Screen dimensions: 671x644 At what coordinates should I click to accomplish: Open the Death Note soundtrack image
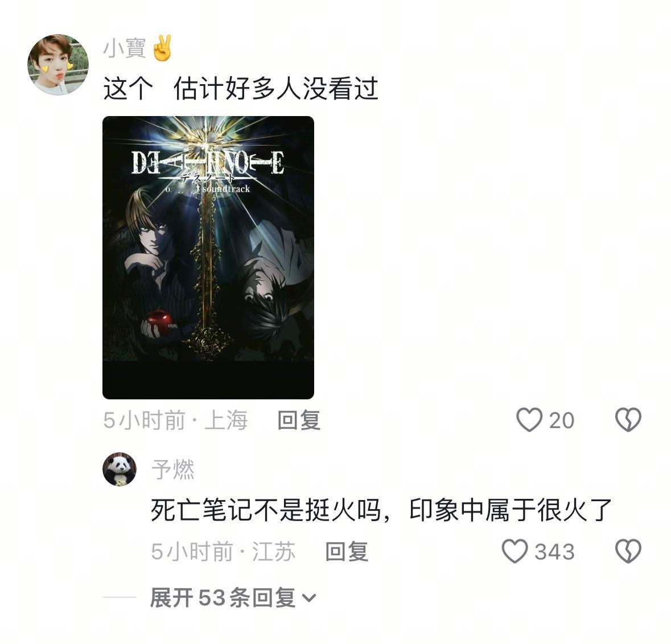pos(208,258)
